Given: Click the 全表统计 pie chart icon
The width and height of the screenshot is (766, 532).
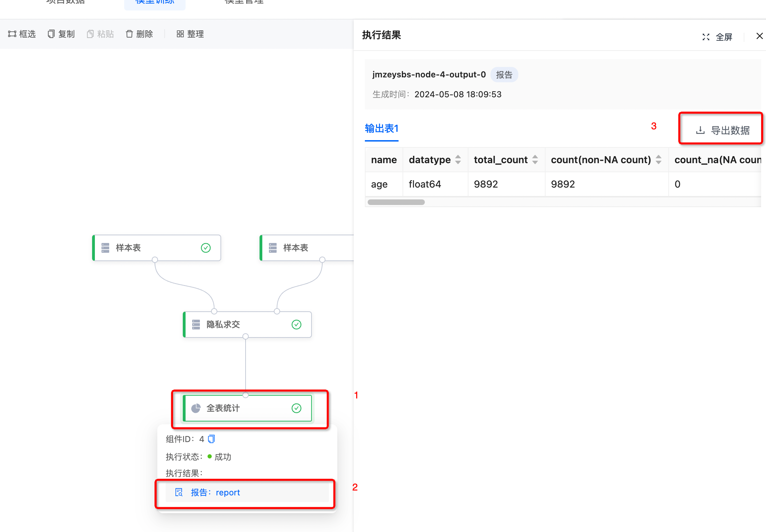Looking at the screenshot, I should [x=196, y=408].
